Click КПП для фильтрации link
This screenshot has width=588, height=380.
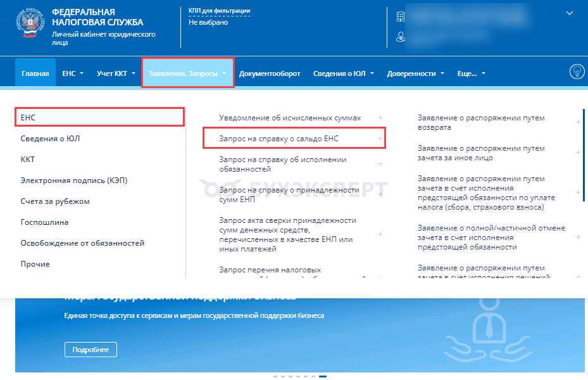click(219, 11)
